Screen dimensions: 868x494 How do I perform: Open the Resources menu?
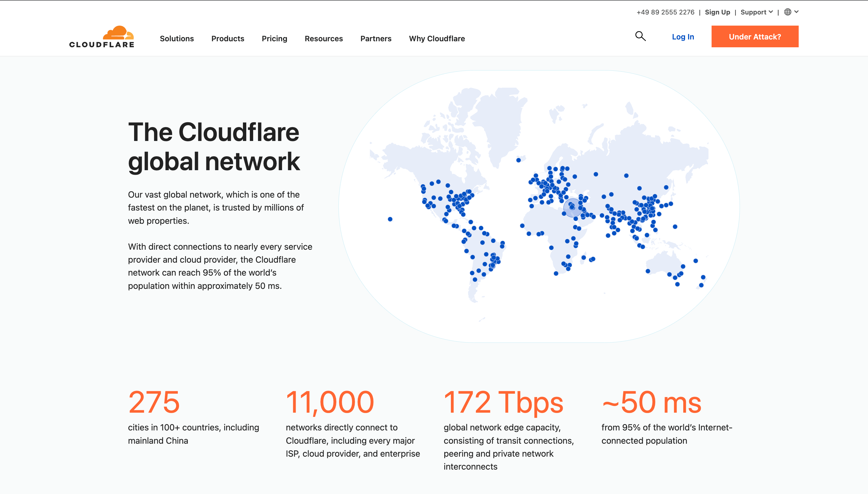tap(323, 38)
